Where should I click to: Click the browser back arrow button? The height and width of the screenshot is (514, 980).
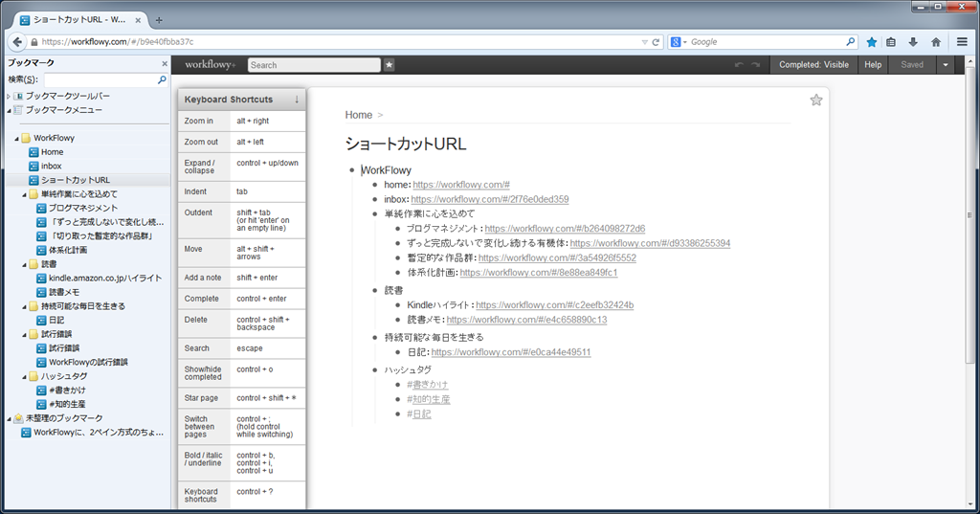coord(17,42)
